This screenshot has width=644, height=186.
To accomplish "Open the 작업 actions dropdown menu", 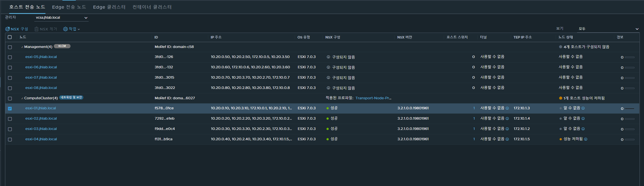I will coord(72,29).
